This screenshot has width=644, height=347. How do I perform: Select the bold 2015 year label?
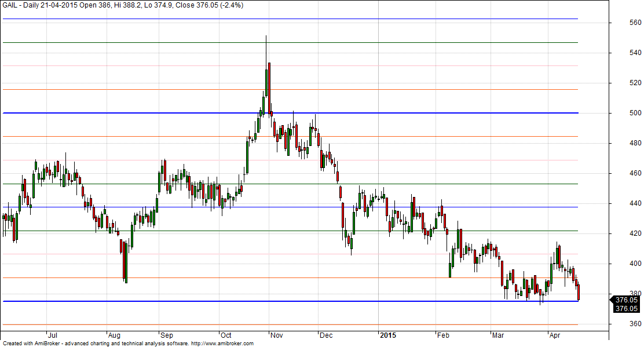point(387,335)
